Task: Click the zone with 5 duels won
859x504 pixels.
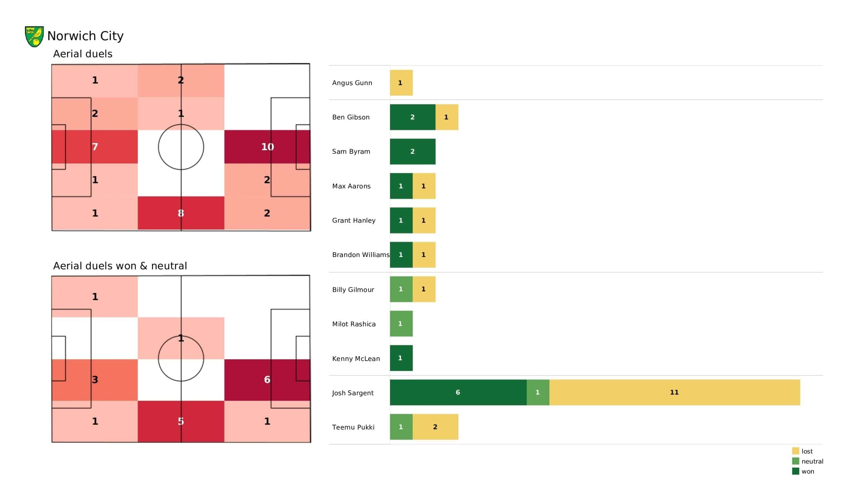Action: pos(181,422)
